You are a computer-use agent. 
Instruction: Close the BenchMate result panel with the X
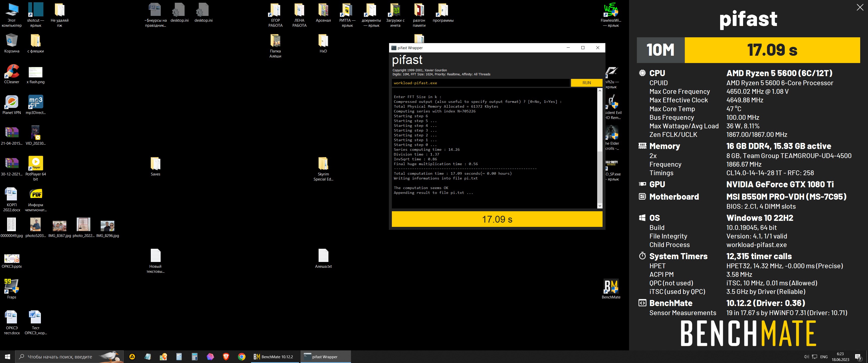click(860, 7)
